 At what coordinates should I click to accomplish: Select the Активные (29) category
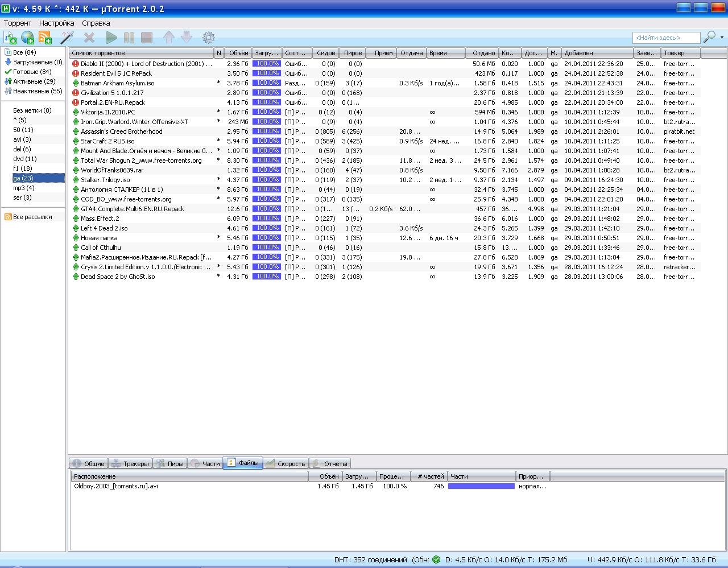[34, 81]
